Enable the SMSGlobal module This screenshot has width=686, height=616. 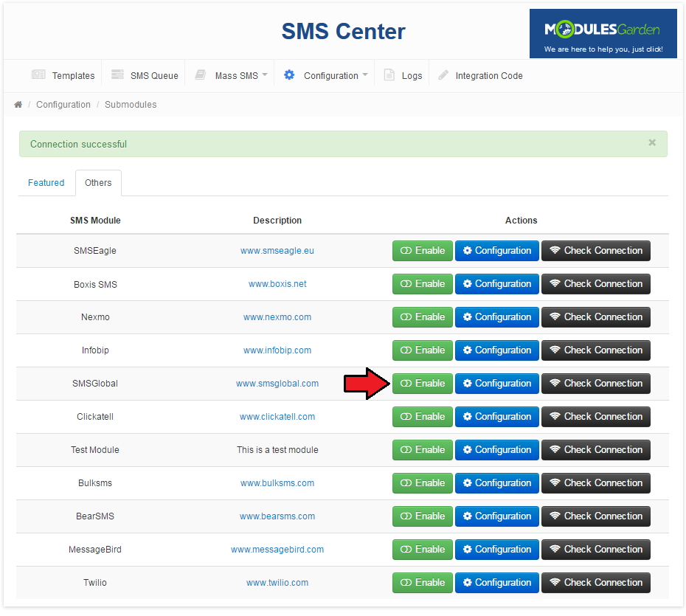coord(422,384)
